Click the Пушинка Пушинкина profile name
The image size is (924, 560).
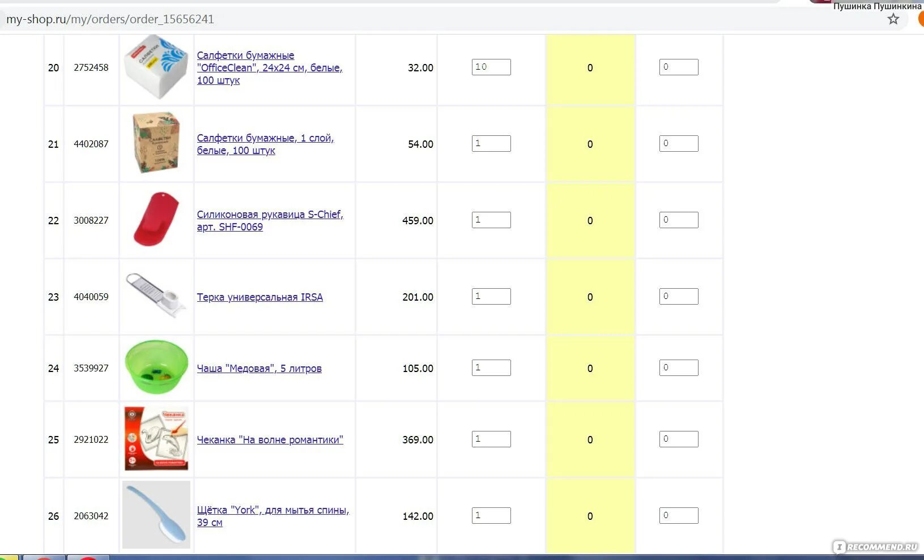[877, 6]
